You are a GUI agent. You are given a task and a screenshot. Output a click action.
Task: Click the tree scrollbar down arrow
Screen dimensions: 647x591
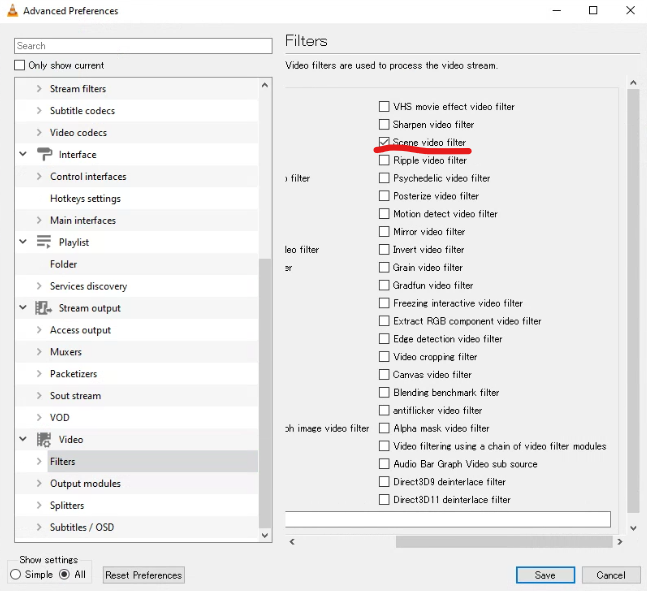pyautogui.click(x=265, y=535)
